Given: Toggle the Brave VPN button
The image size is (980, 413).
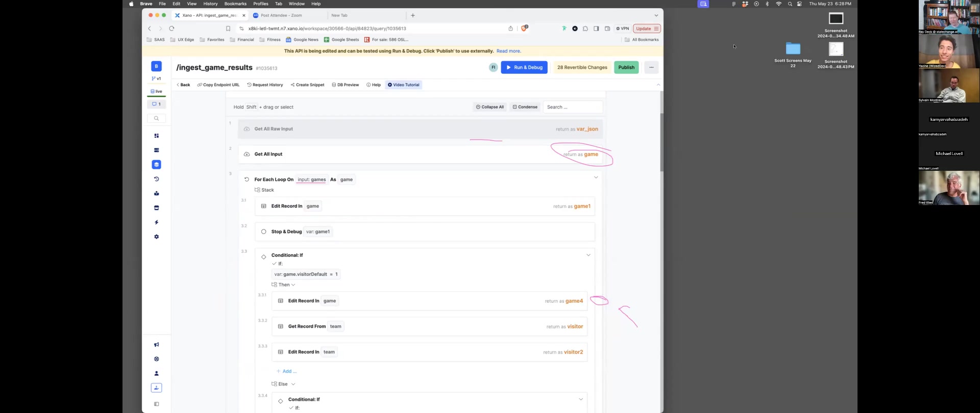Looking at the screenshot, I should pyautogui.click(x=622, y=29).
